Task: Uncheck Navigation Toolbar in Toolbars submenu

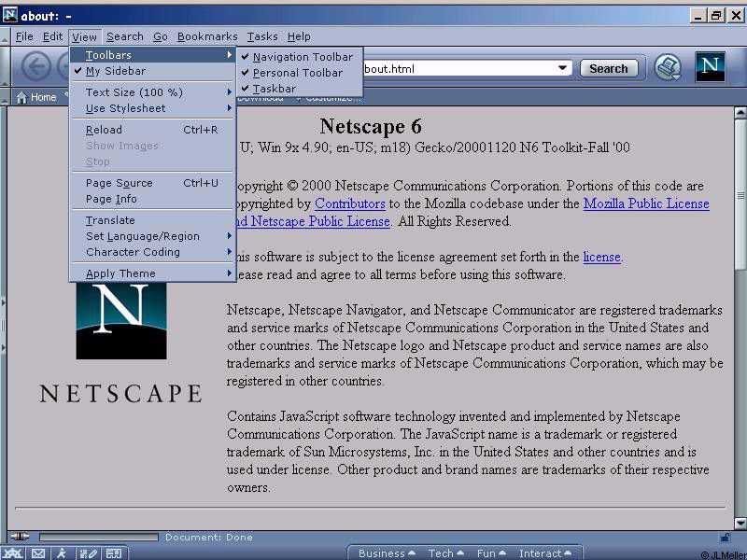Action: pyautogui.click(x=300, y=57)
